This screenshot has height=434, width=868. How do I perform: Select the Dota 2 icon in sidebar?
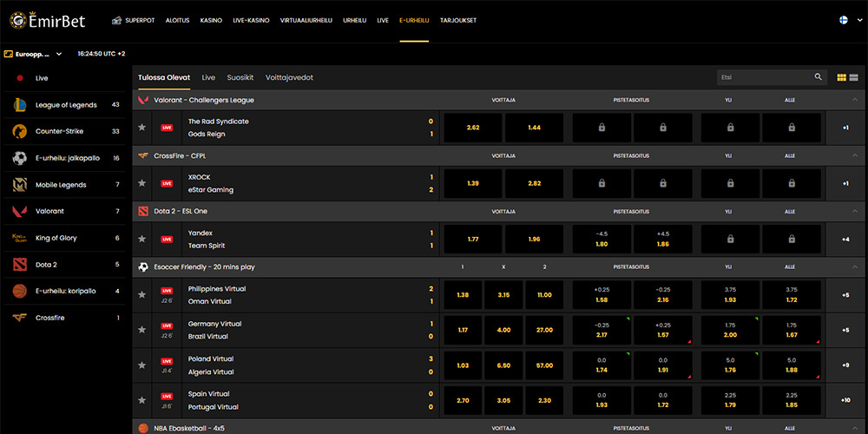19,265
